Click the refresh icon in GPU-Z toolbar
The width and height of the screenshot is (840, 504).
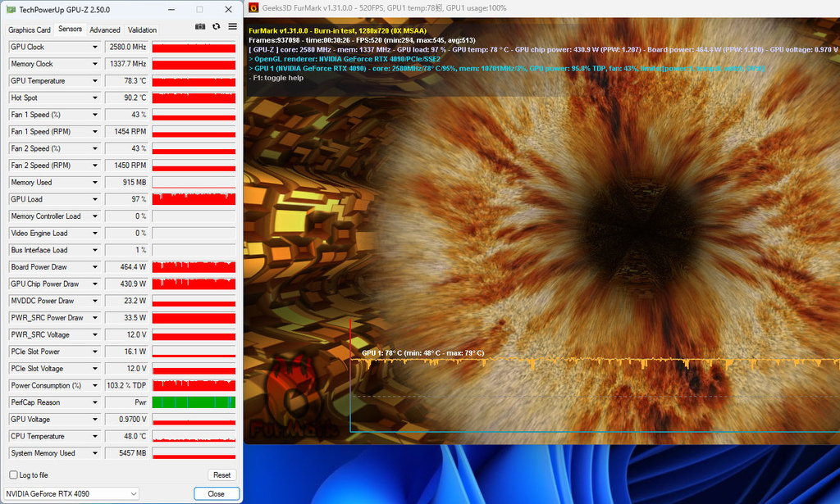217,26
